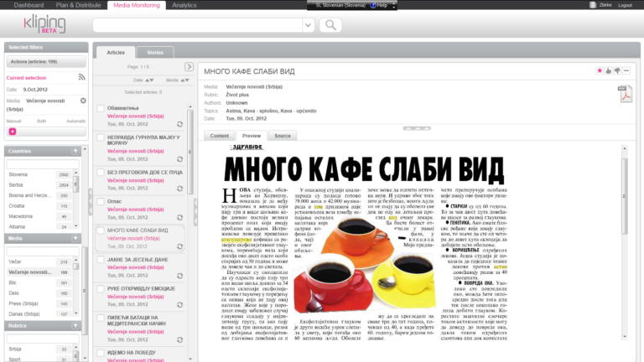Check РУКЕ ОТКРИВАЈУ ЕМОЦИЈЕ checkbox
This screenshot has height=362, width=644.
(101, 289)
